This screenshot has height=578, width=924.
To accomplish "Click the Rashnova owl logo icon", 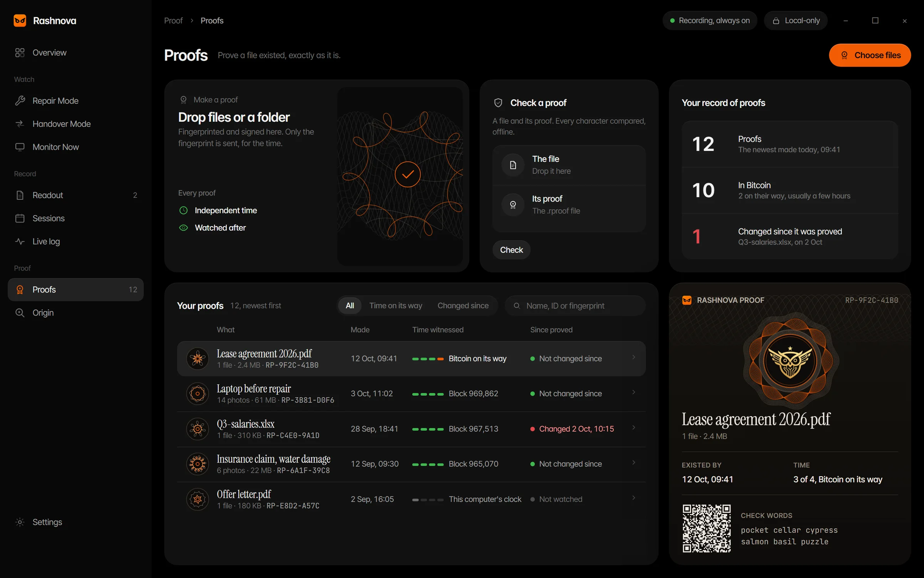I will [x=20, y=20].
